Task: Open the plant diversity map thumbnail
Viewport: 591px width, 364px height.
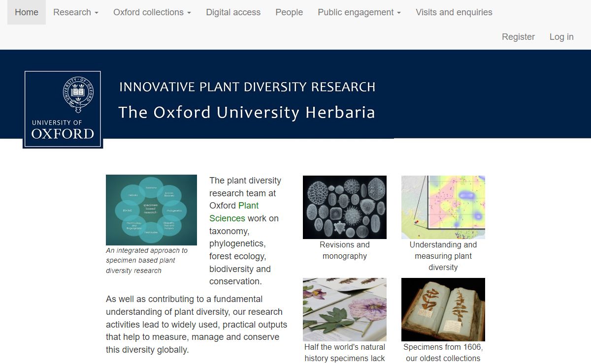Action: tap(443, 207)
